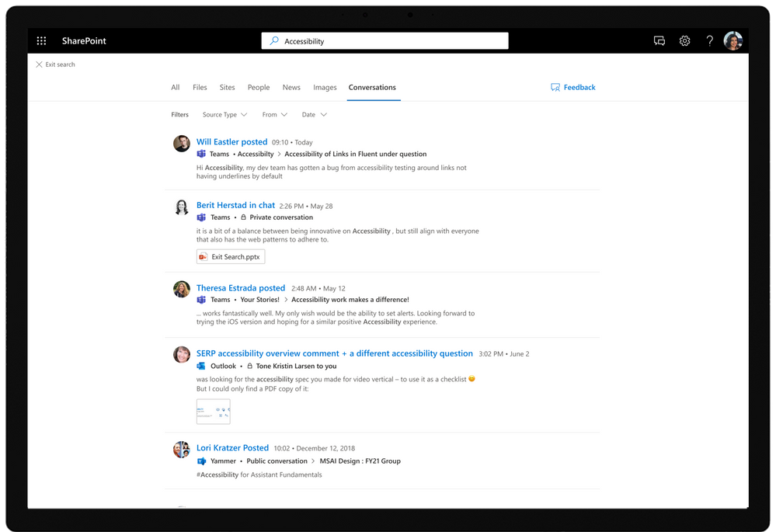Click '3:02 PM • June 2' timestamp
776x532 pixels.
pyautogui.click(x=504, y=354)
